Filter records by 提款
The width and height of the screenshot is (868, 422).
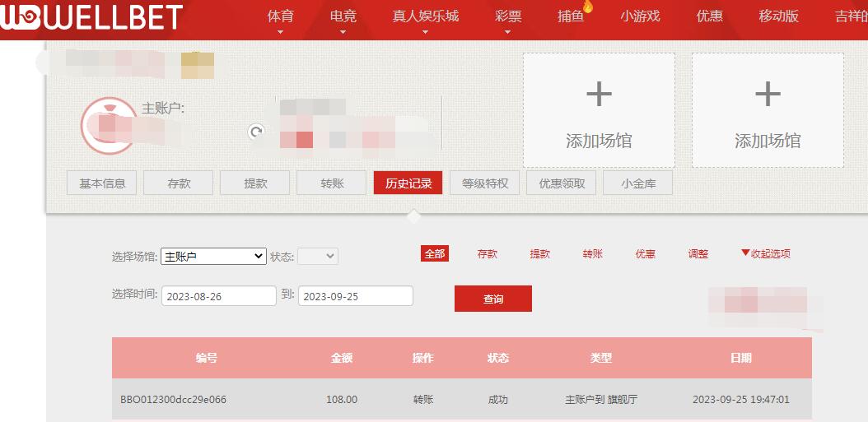539,254
